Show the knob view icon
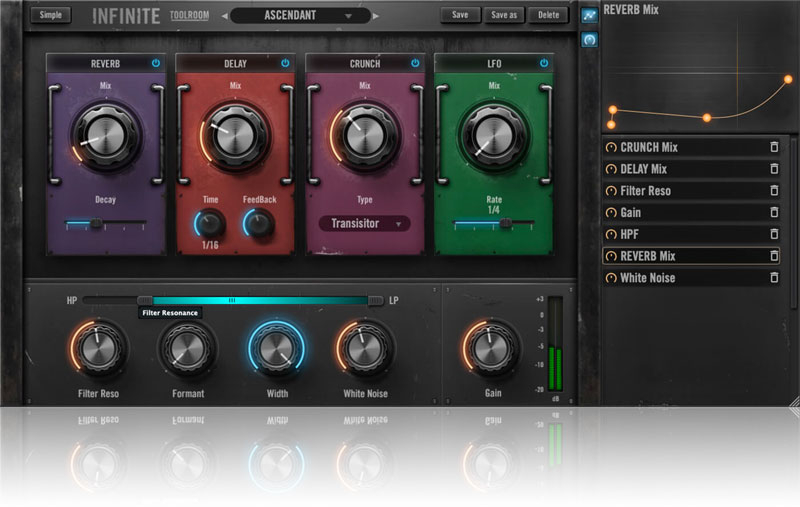Image resolution: width=800 pixels, height=507 pixels. click(589, 39)
